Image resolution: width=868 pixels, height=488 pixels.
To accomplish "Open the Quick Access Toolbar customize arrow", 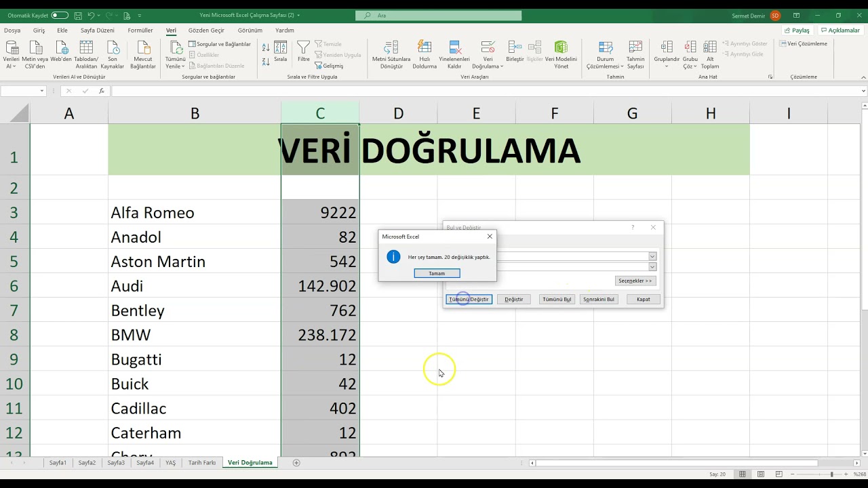I will pos(140,15).
